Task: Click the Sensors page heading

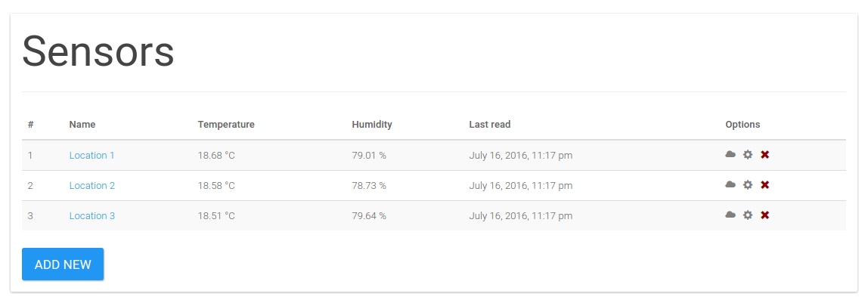Action: click(x=98, y=53)
